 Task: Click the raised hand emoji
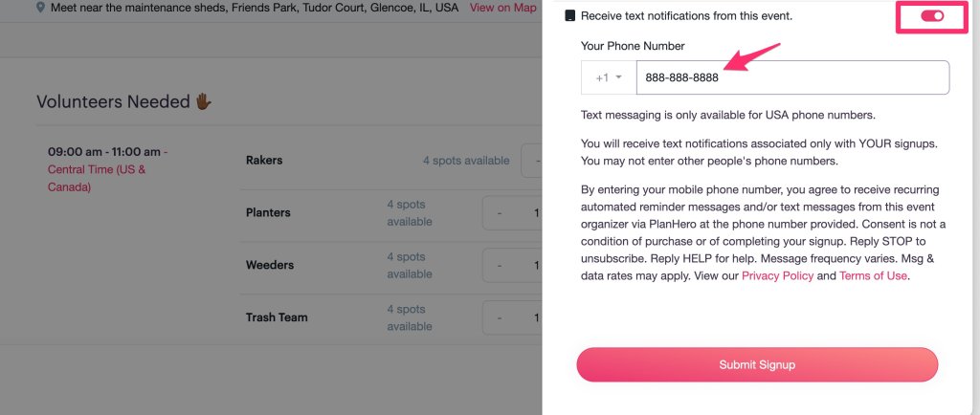click(x=202, y=101)
